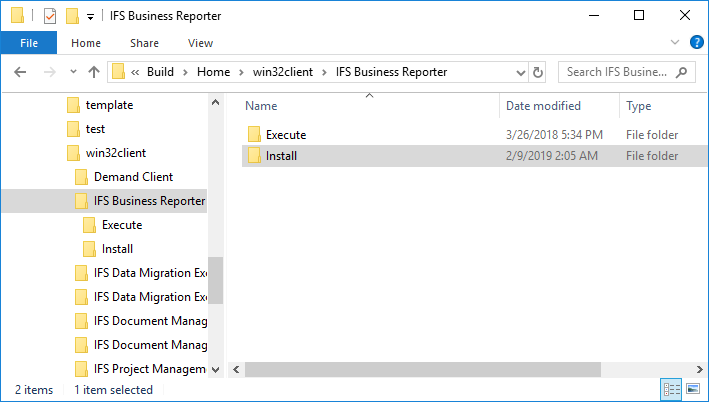The width and height of the screenshot is (709, 402).
Task: Expand the ribbon with the chevron
Action: click(675, 43)
